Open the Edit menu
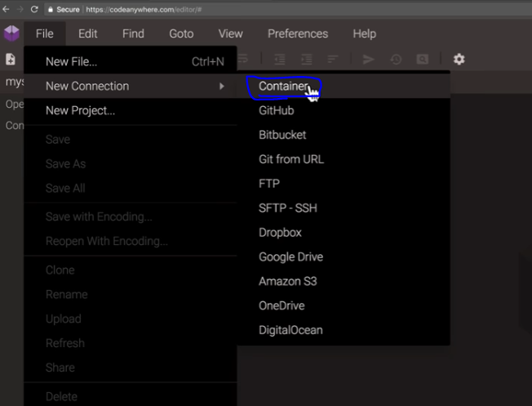 pos(87,33)
